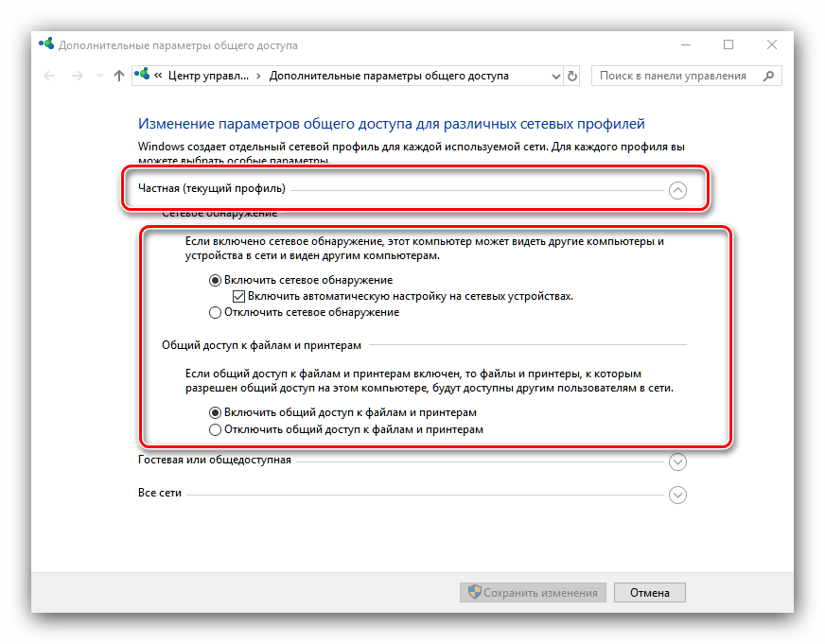
Task: Toggle automatic setup on network devices checkbox
Action: 238,297
